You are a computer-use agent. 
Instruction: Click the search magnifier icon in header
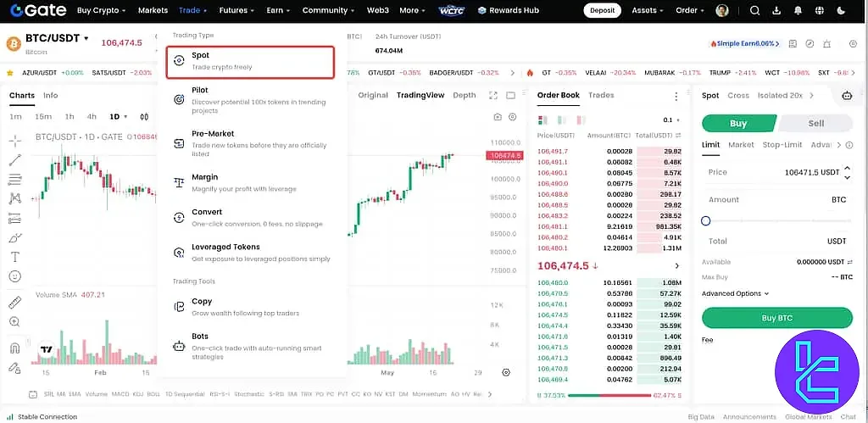click(x=755, y=11)
